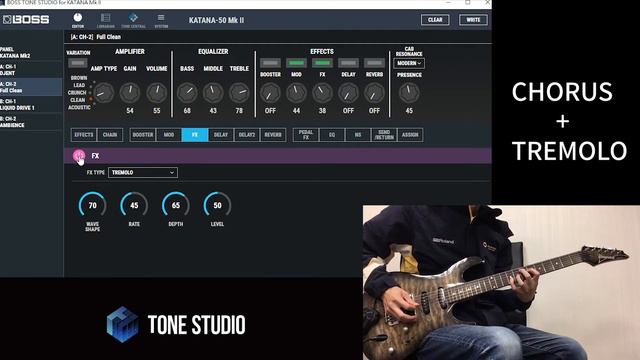Select the B: CH-2 AMBIENCE patch
Viewport: 640px width, 360px height.
(31, 122)
